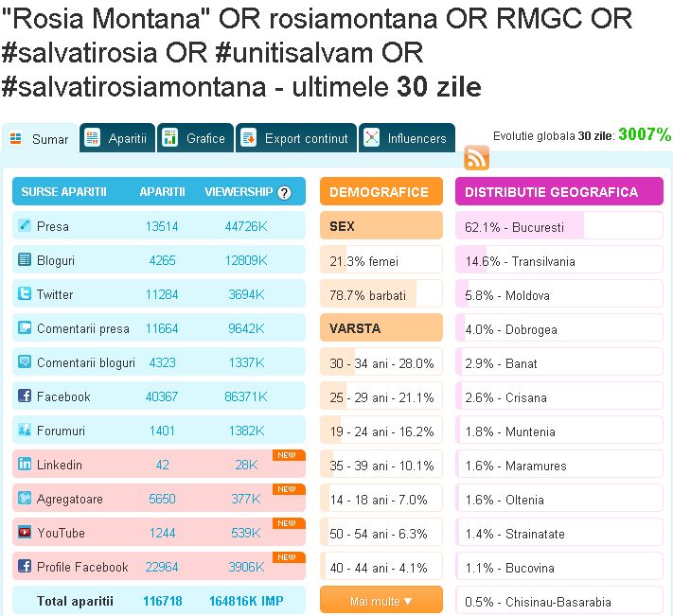Click the orange RSS feed icon
The height and width of the screenshot is (616, 673).
click(x=476, y=158)
